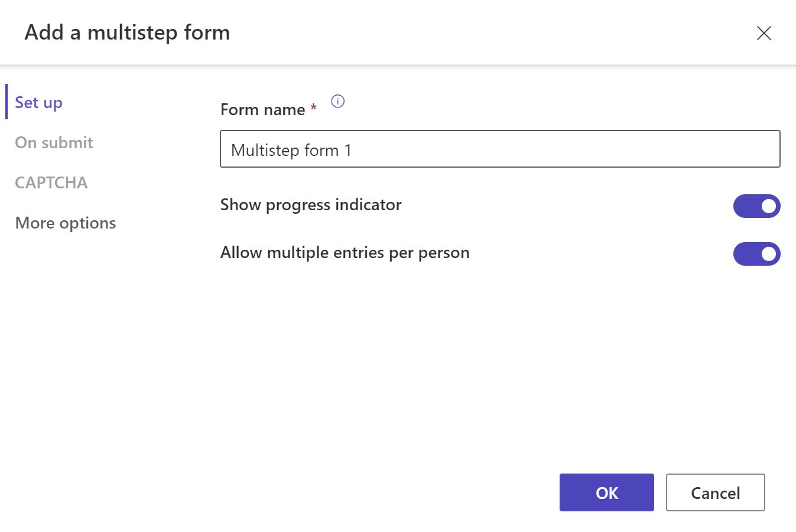The width and height of the screenshot is (796, 532).
Task: Confirm form creation with OK
Action: point(606,492)
